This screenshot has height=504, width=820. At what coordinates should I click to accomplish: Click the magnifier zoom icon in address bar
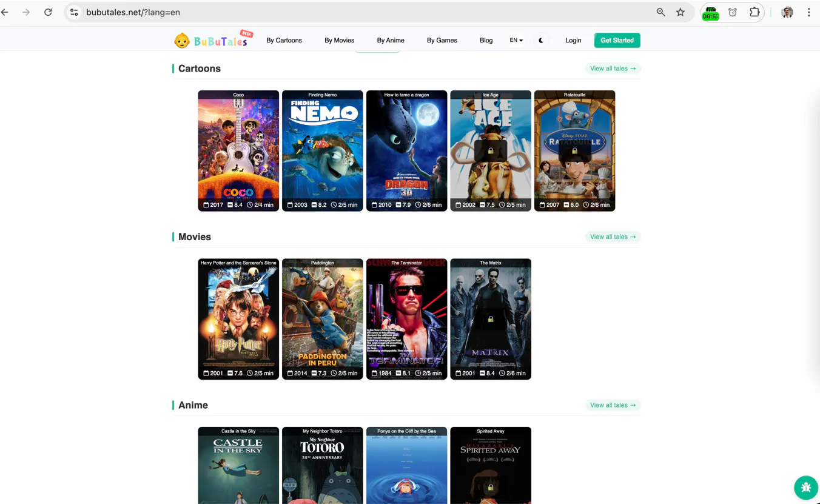[x=660, y=12]
